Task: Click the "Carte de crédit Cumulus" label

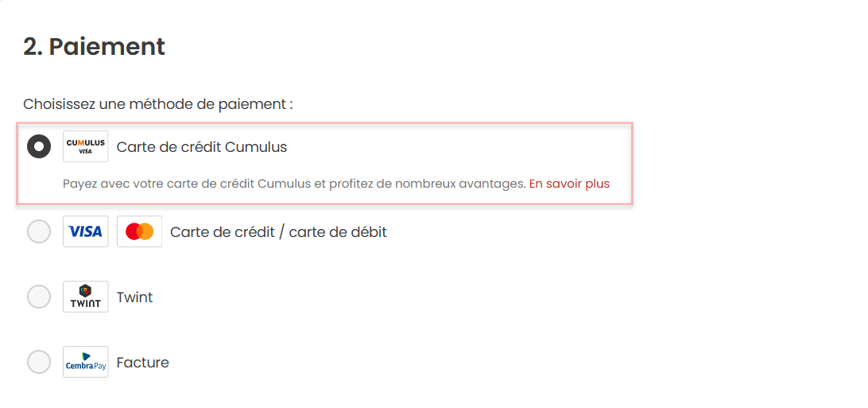Action: [201, 147]
